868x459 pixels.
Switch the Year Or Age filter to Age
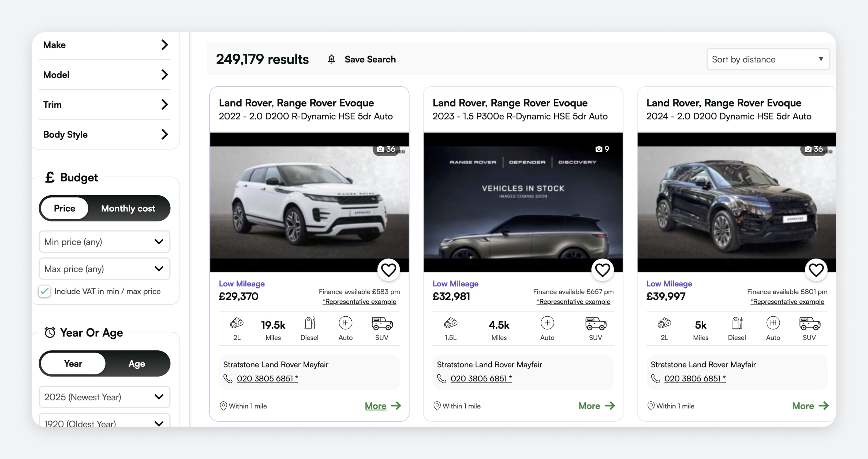136,364
